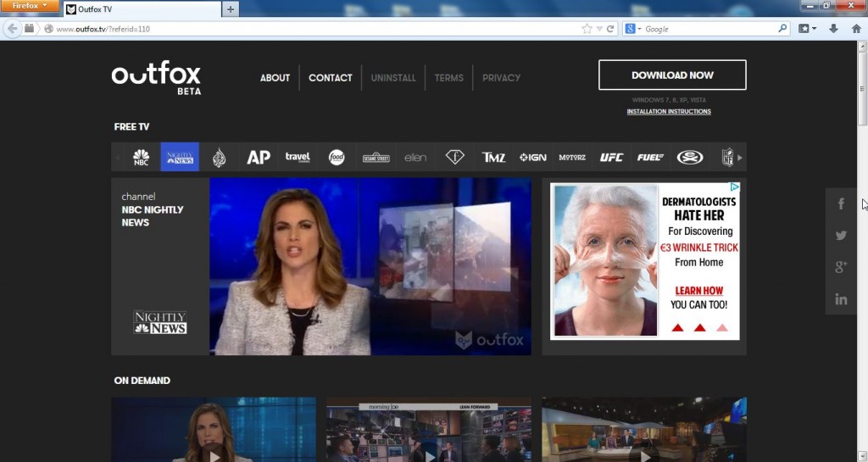Click the LinkedIn share icon

click(841, 299)
